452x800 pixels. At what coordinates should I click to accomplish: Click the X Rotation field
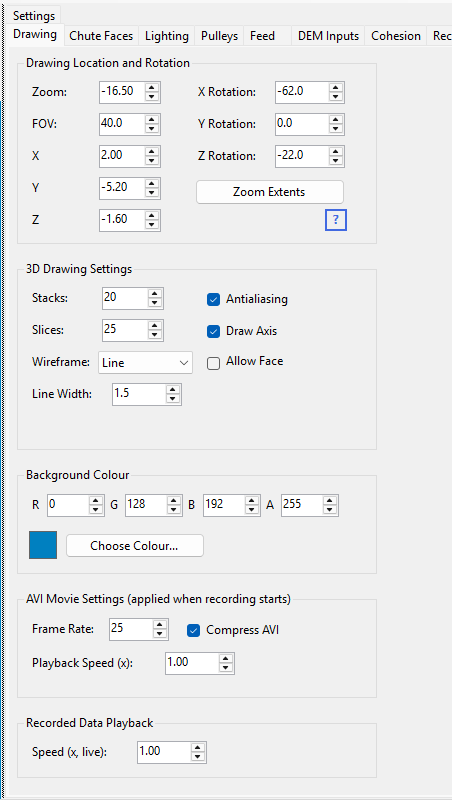[x=302, y=92]
